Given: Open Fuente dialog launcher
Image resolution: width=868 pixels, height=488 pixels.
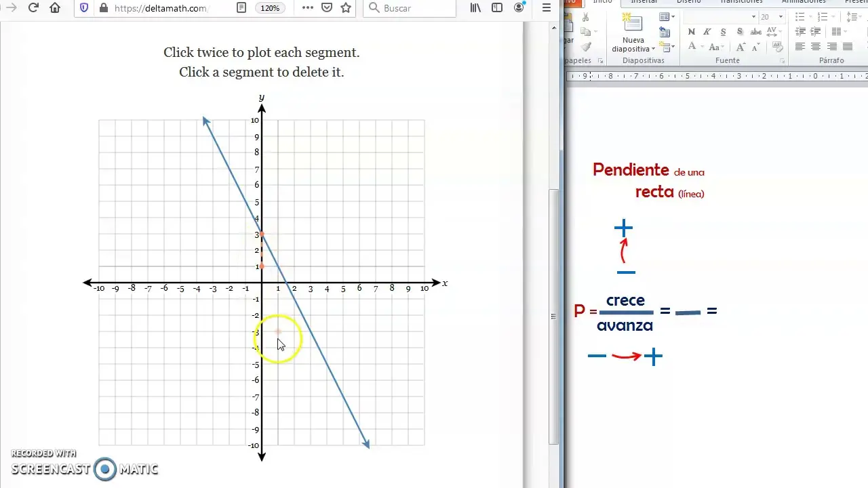Looking at the screenshot, I should tap(783, 61).
